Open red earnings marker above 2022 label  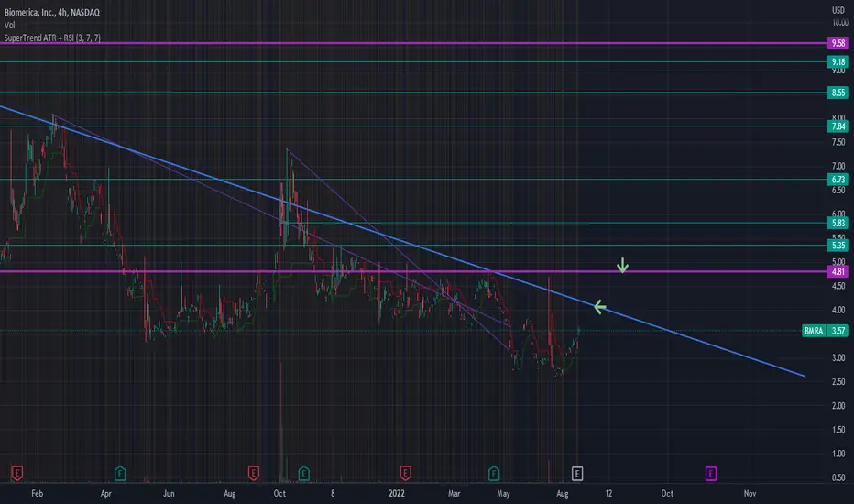(405, 473)
